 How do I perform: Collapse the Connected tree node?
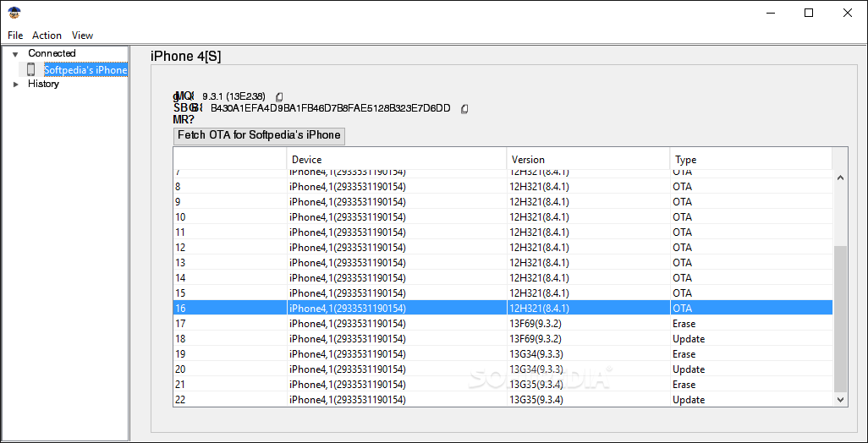pos(15,54)
